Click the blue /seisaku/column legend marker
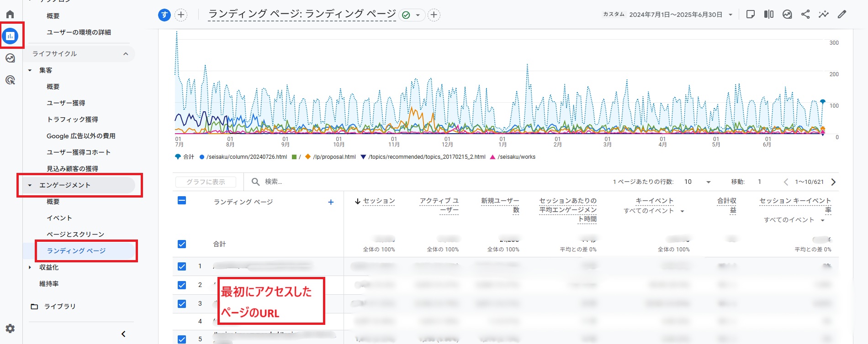This screenshot has height=344, width=868. (202, 157)
